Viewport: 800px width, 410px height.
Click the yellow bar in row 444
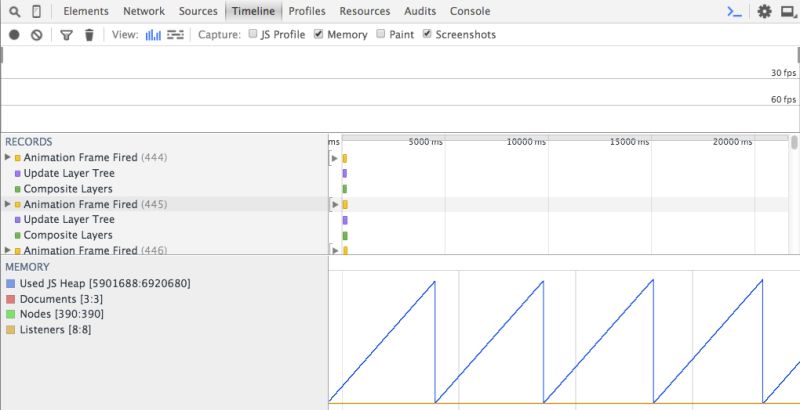pos(345,158)
